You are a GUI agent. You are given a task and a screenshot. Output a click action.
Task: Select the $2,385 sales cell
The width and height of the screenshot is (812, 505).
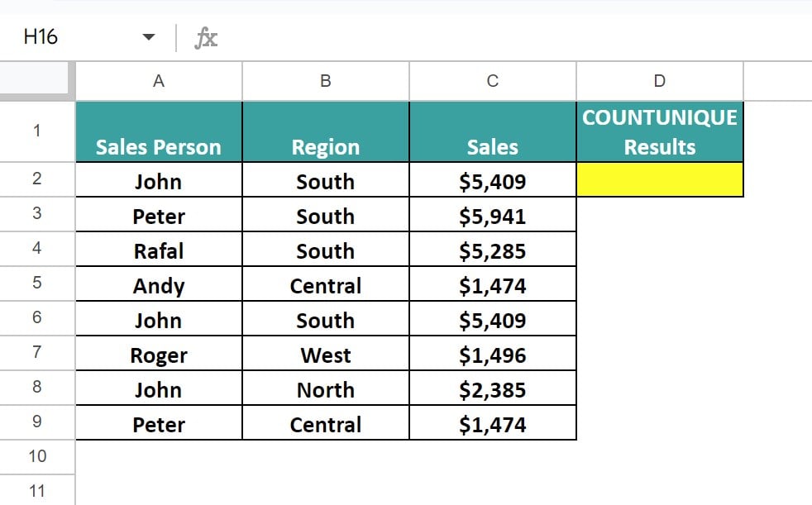click(x=493, y=388)
